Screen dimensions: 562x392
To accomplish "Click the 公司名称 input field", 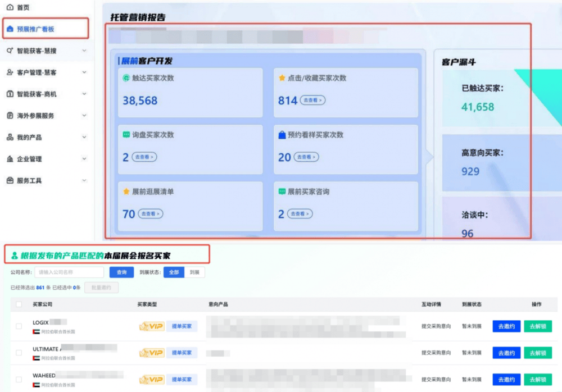I will (69, 272).
